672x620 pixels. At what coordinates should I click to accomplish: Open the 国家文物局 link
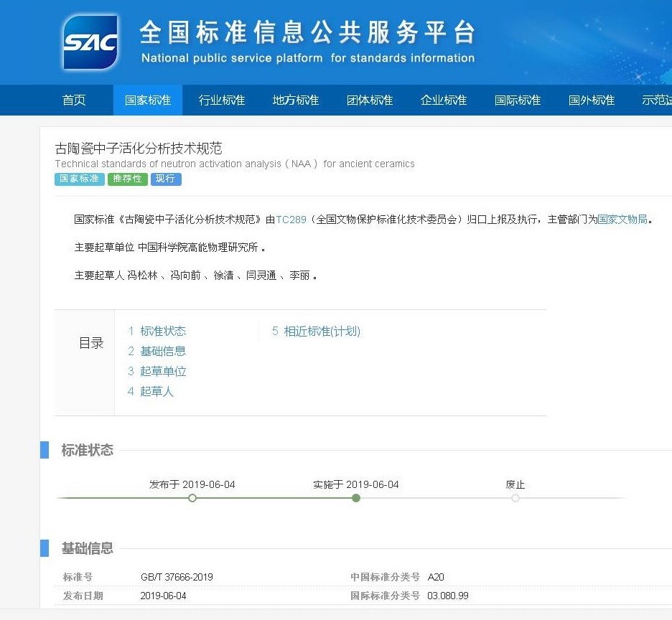click(x=622, y=220)
